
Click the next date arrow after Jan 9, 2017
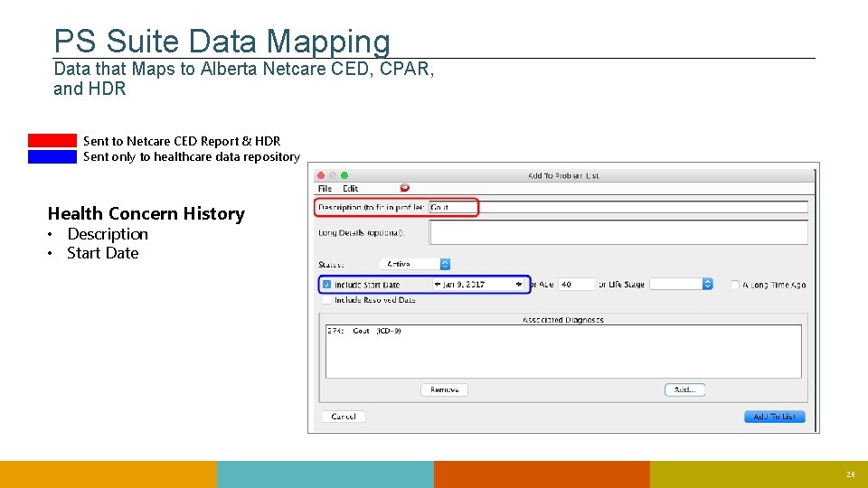519,285
